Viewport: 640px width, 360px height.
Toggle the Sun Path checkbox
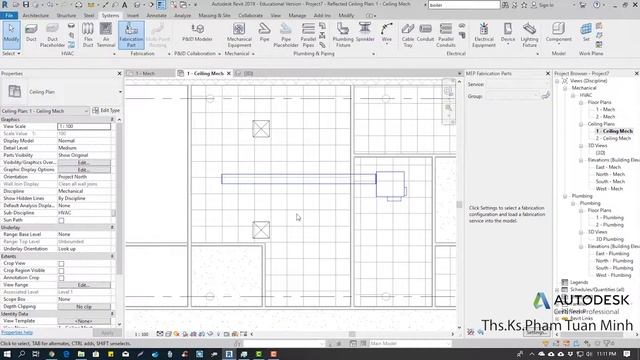61,220
